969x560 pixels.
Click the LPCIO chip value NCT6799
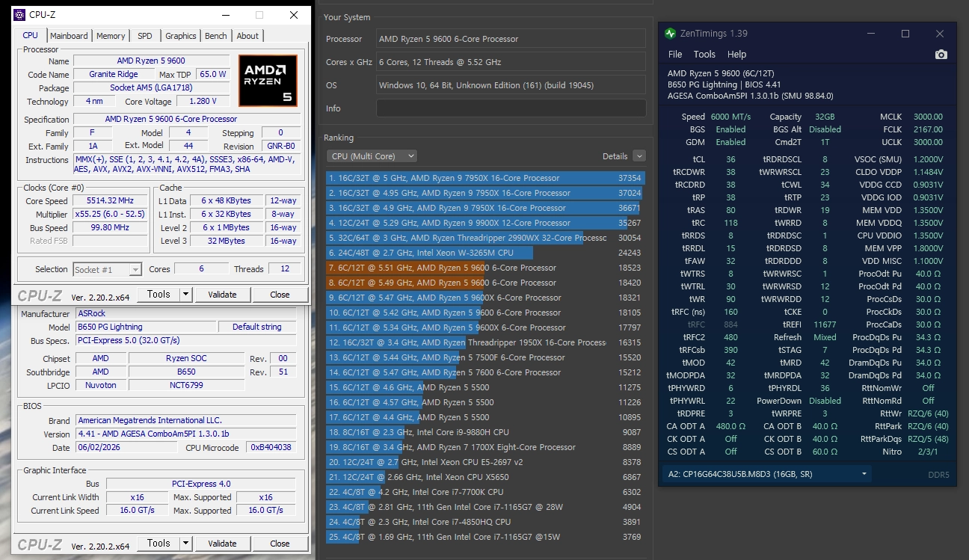(x=186, y=386)
